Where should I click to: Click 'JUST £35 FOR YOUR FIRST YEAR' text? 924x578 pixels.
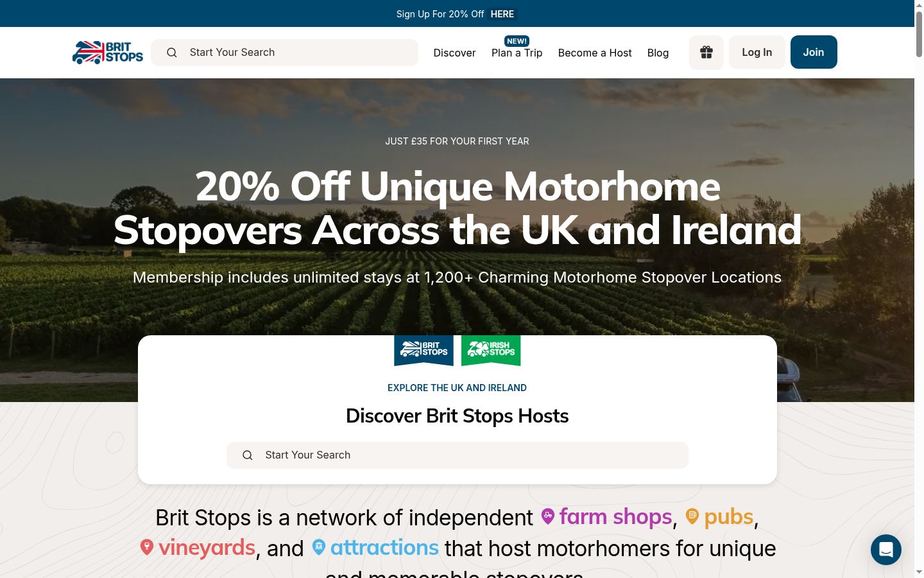[x=457, y=141]
